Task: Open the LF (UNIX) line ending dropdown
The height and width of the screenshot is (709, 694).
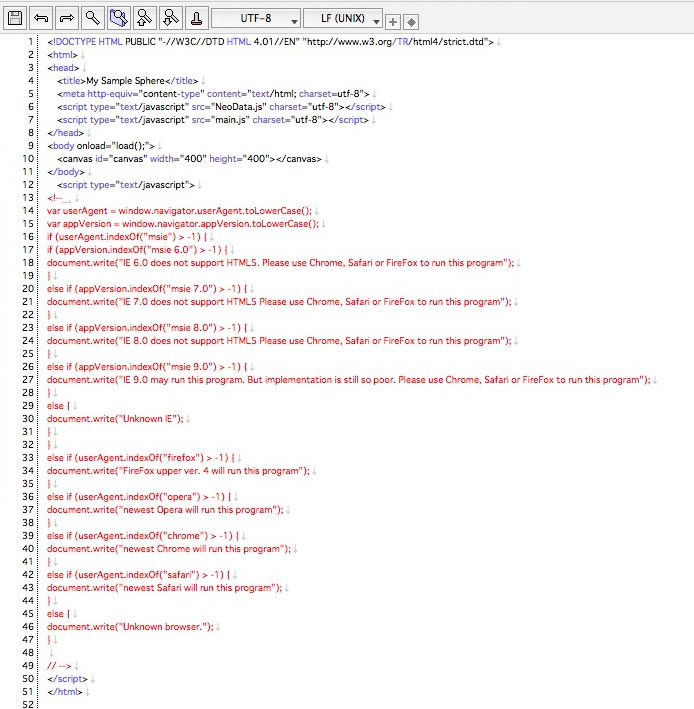Action: (x=343, y=19)
